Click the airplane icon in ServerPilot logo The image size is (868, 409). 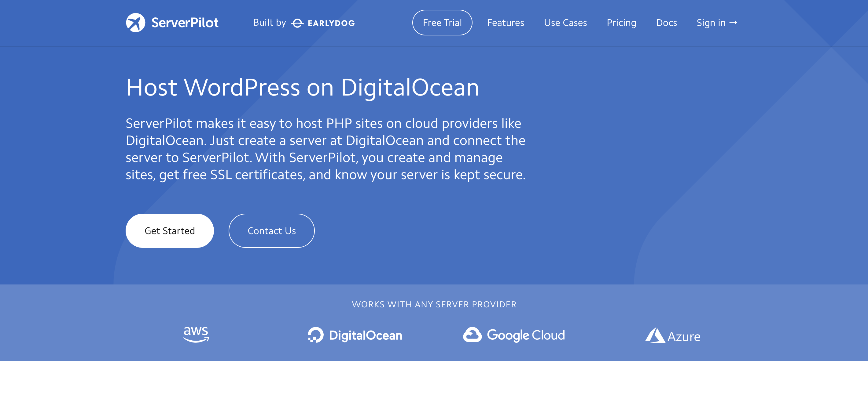click(x=135, y=23)
